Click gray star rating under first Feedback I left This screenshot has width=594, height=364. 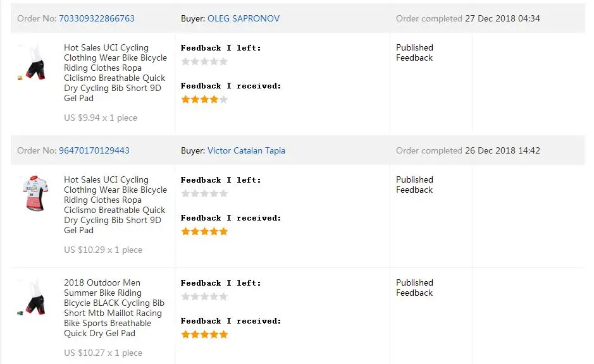click(x=204, y=61)
